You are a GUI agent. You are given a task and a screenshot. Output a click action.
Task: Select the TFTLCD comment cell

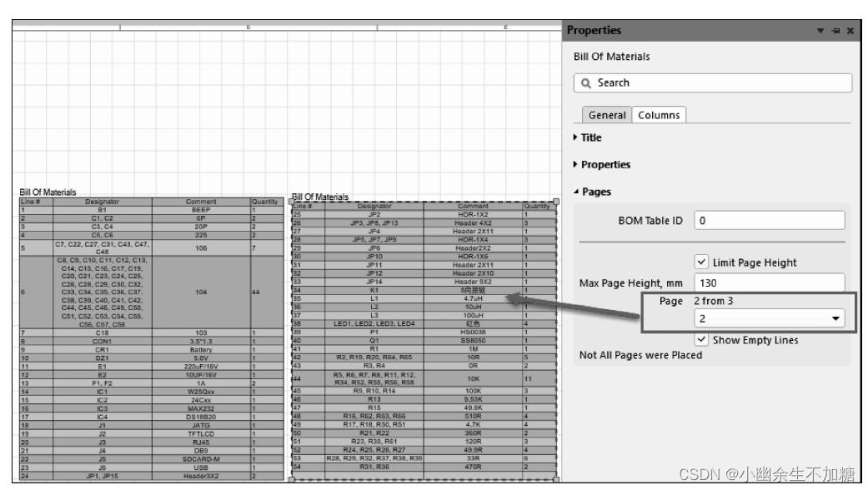pos(201,433)
